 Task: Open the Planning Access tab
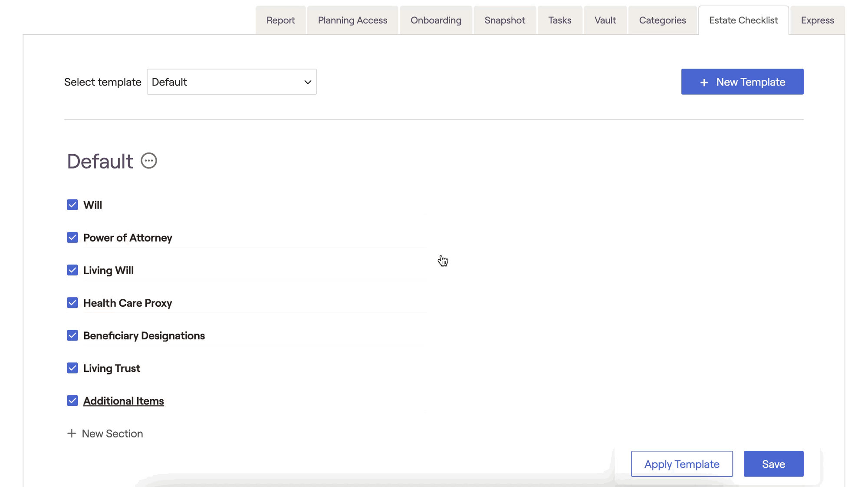(352, 20)
